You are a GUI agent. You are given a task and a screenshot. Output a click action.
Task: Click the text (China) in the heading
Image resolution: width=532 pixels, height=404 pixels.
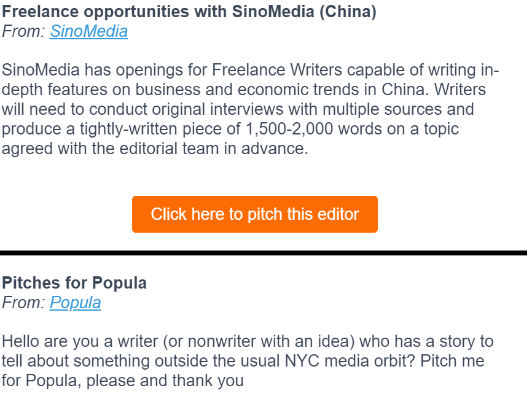click(348, 12)
